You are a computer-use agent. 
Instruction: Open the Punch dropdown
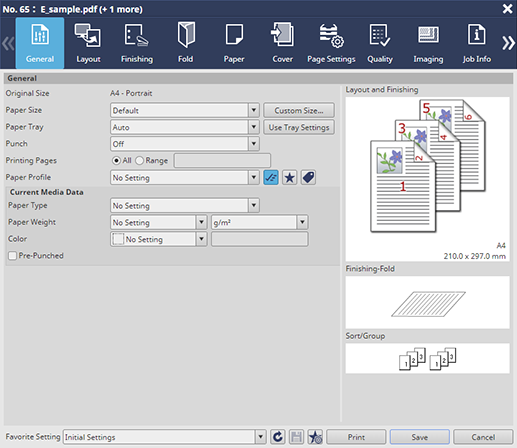[x=254, y=144]
